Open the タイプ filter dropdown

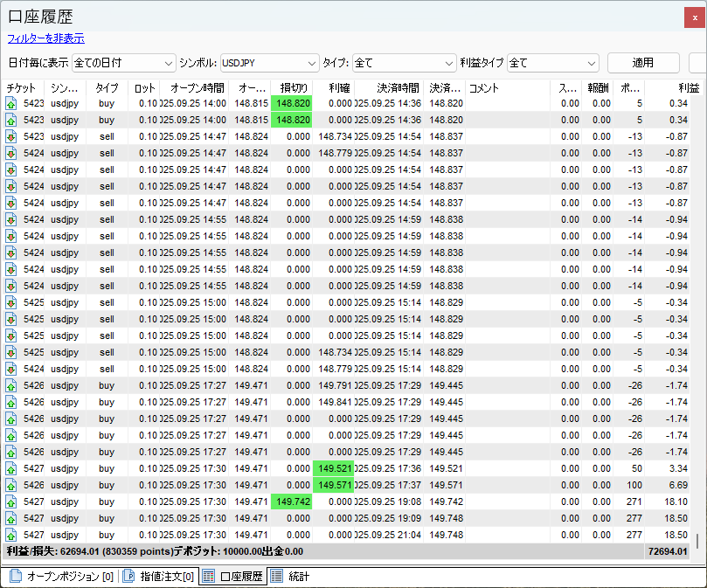point(404,63)
